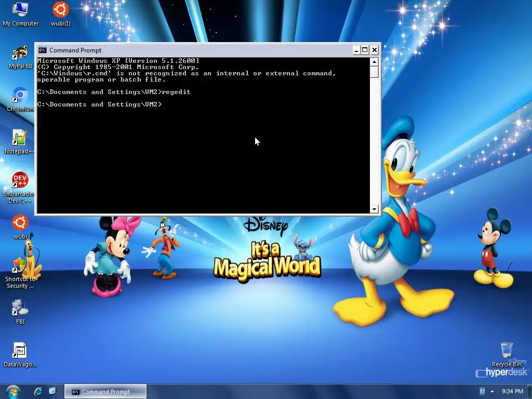
Task: Select the wubi(1) Ubuntu icon
Action: click(x=61, y=14)
